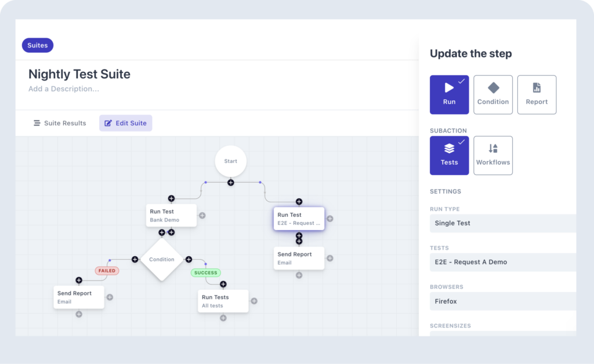
Task: Click the SUCCESS branch label
Action: (206, 272)
